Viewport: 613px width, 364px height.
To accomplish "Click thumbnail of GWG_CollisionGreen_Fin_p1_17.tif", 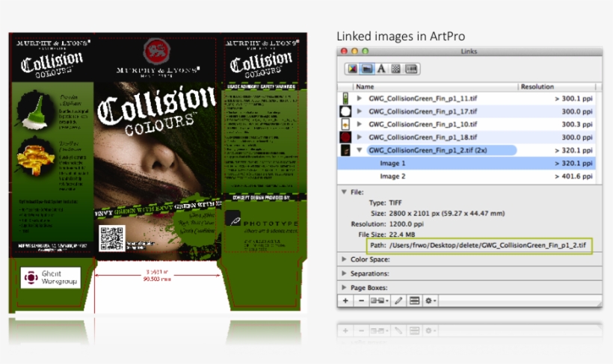I will pos(345,111).
